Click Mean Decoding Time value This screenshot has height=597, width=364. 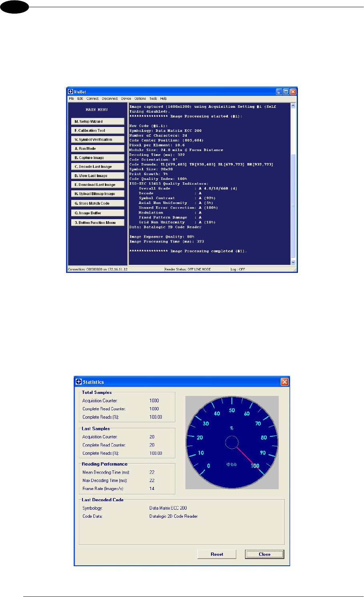152,472
